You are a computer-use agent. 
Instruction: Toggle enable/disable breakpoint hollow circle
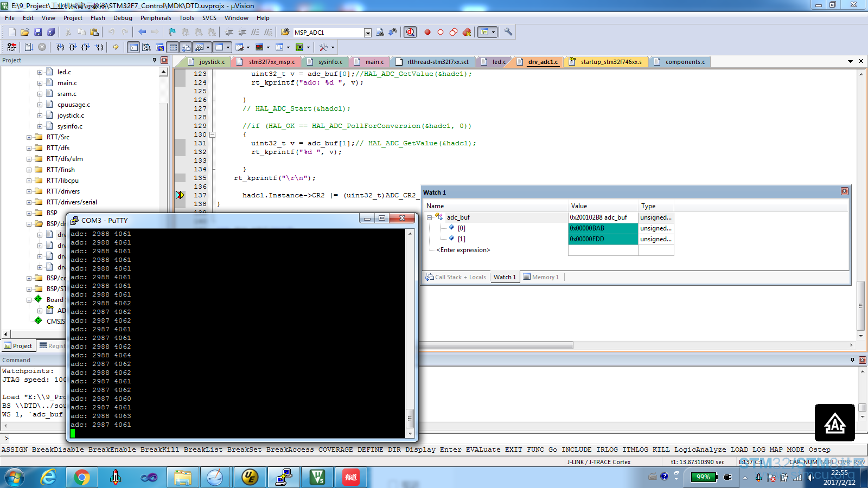(x=441, y=32)
